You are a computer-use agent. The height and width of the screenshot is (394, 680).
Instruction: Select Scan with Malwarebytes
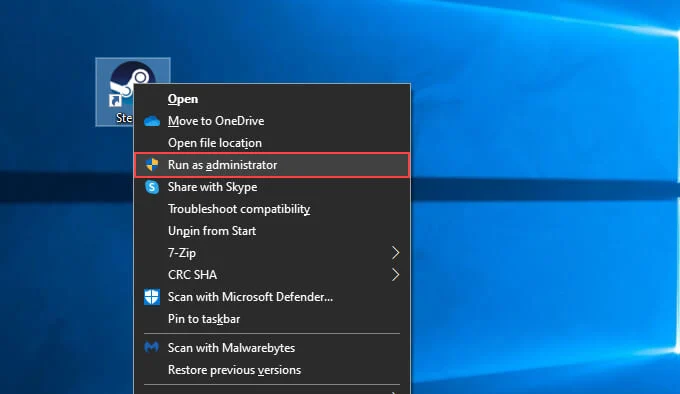point(272,348)
